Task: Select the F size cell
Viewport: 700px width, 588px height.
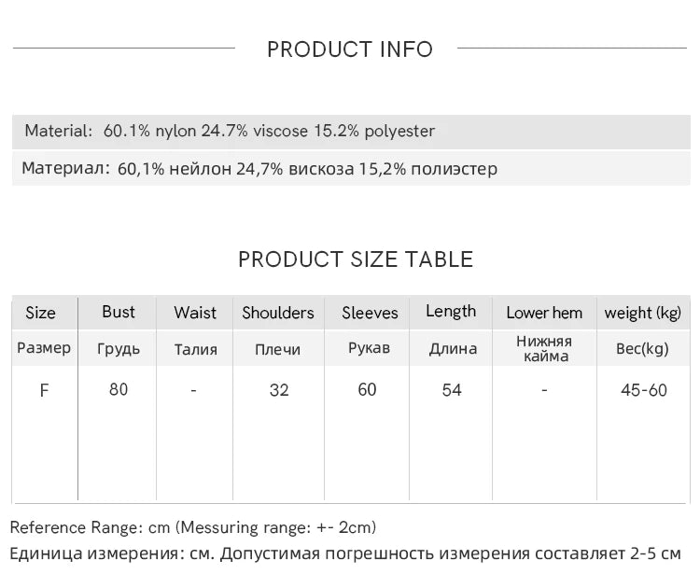Action: point(44,390)
